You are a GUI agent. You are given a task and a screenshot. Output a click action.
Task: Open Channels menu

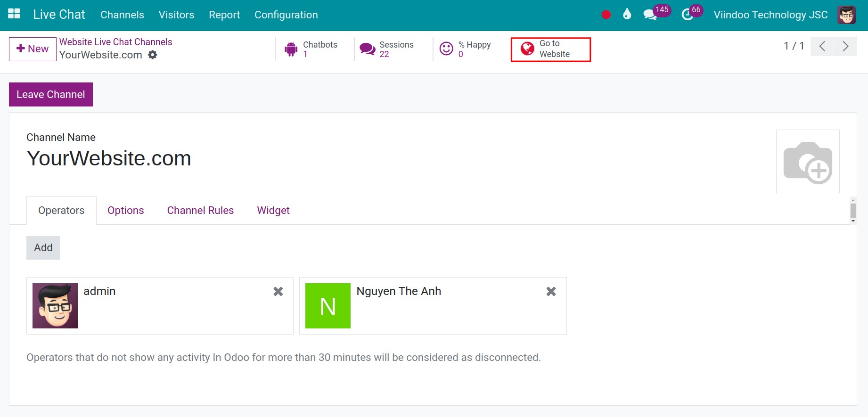122,15
